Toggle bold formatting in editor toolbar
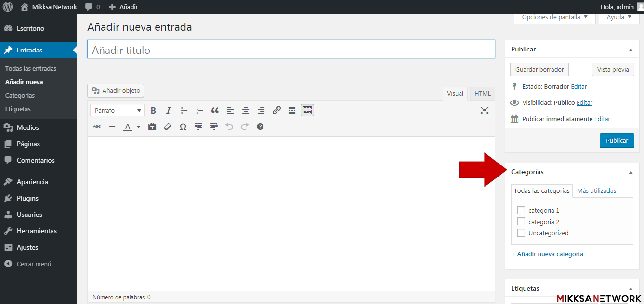The width and height of the screenshot is (644, 304). [153, 111]
